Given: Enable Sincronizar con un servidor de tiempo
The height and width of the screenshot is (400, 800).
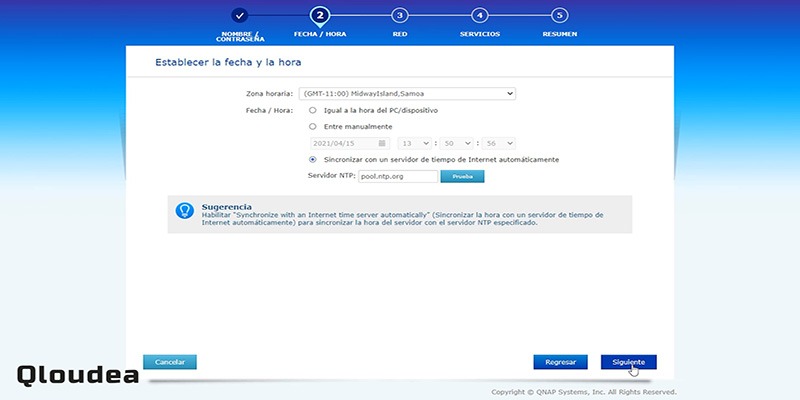Looking at the screenshot, I should (x=313, y=160).
